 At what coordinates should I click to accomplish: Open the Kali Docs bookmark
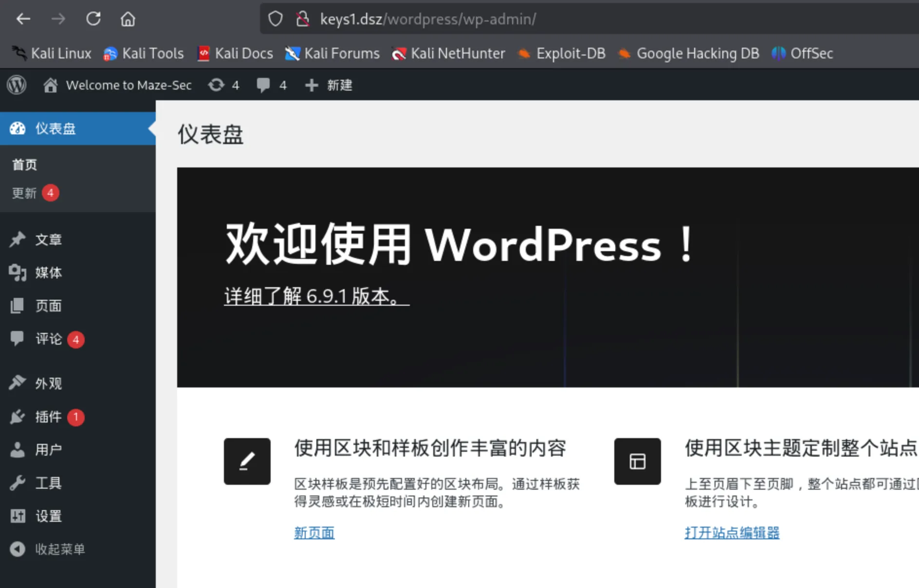tap(235, 53)
